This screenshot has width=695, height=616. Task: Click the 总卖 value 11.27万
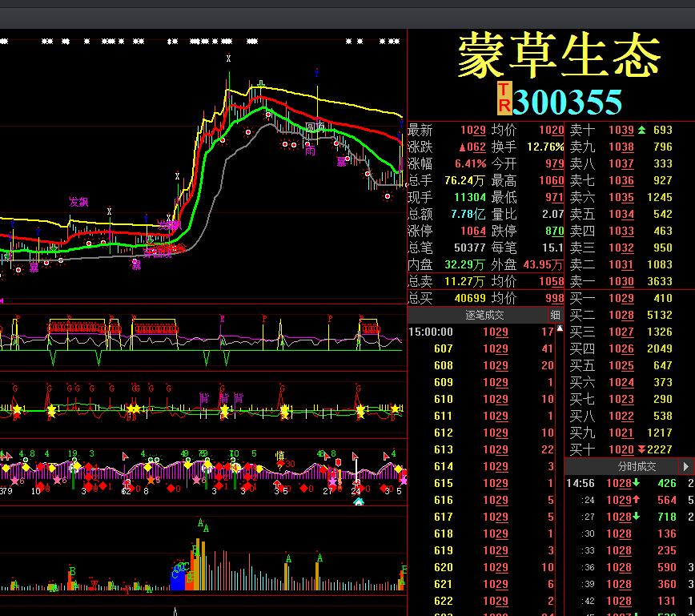pos(464,282)
